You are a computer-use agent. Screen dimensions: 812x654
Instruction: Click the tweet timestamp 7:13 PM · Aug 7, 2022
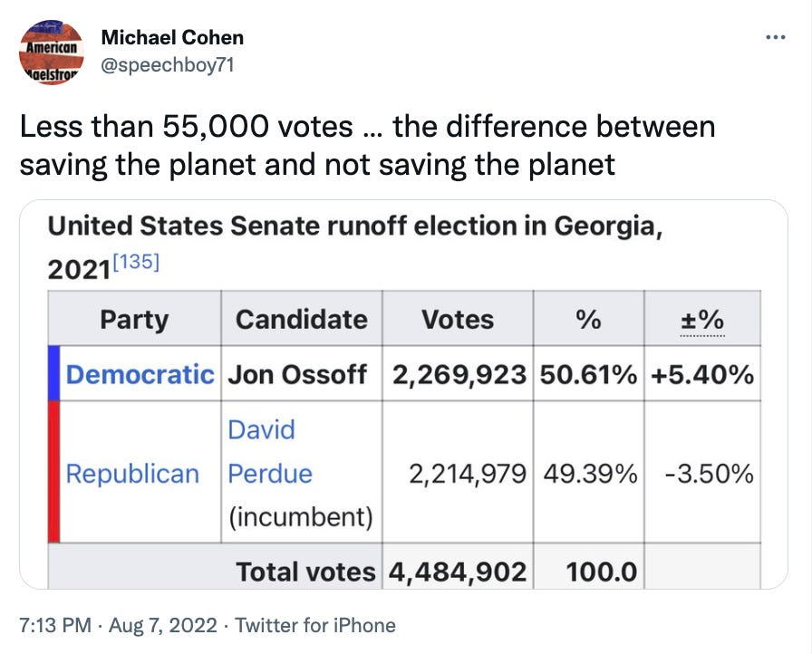pos(119,625)
